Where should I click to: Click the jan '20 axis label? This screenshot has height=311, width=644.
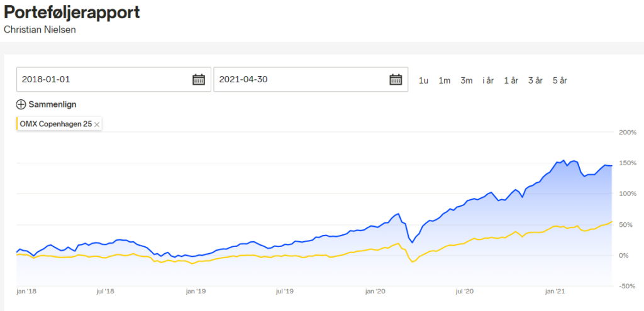[x=375, y=292]
